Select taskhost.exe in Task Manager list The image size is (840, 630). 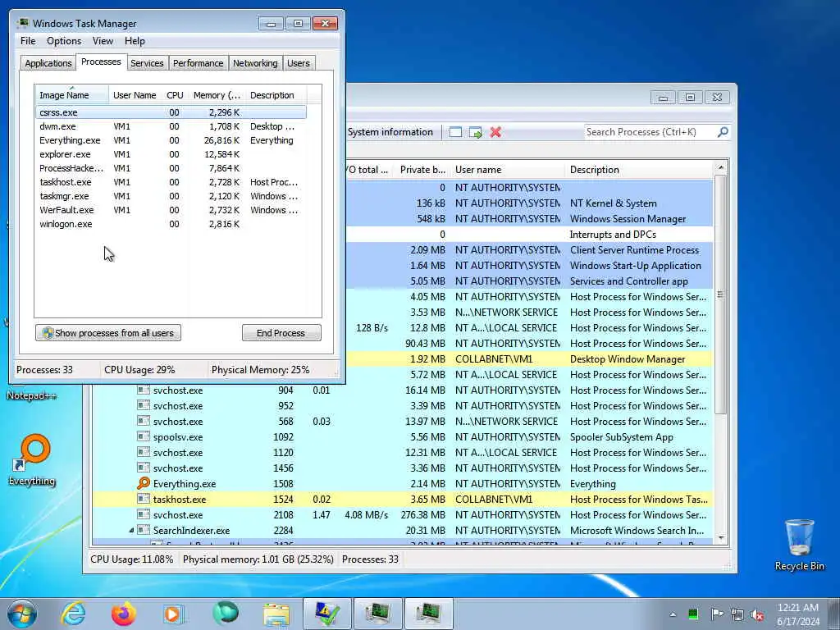pos(171,182)
